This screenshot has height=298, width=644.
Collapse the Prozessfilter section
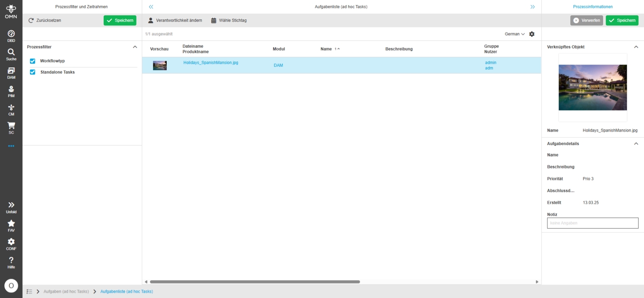pos(135,47)
